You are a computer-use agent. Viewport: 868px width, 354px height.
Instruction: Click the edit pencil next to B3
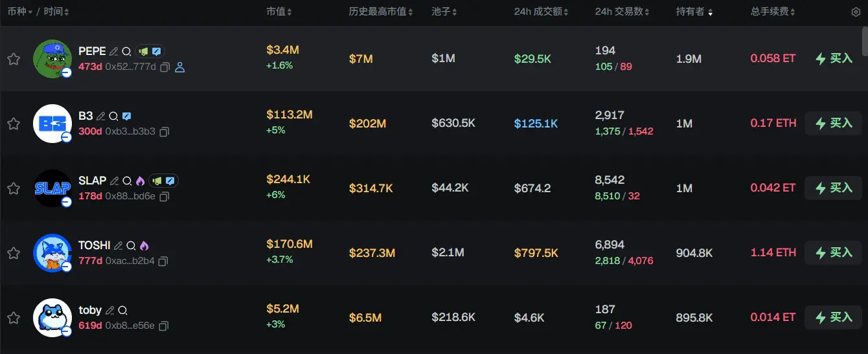coord(100,116)
